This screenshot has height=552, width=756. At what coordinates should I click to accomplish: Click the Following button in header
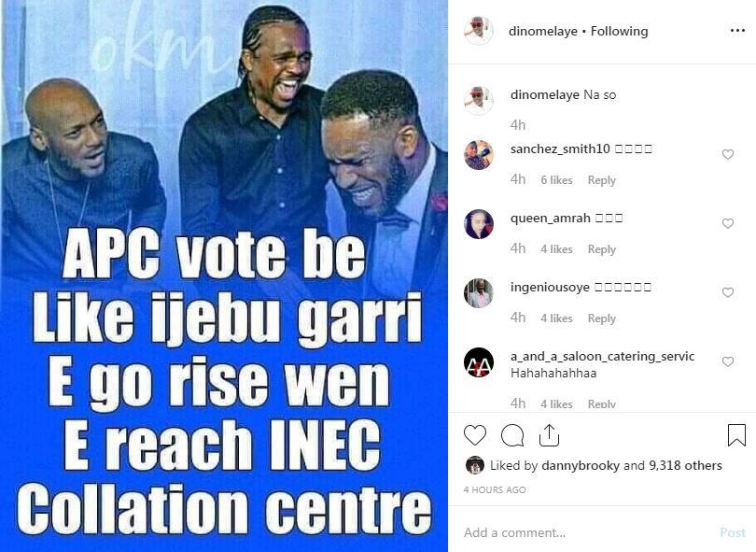pyautogui.click(x=619, y=32)
